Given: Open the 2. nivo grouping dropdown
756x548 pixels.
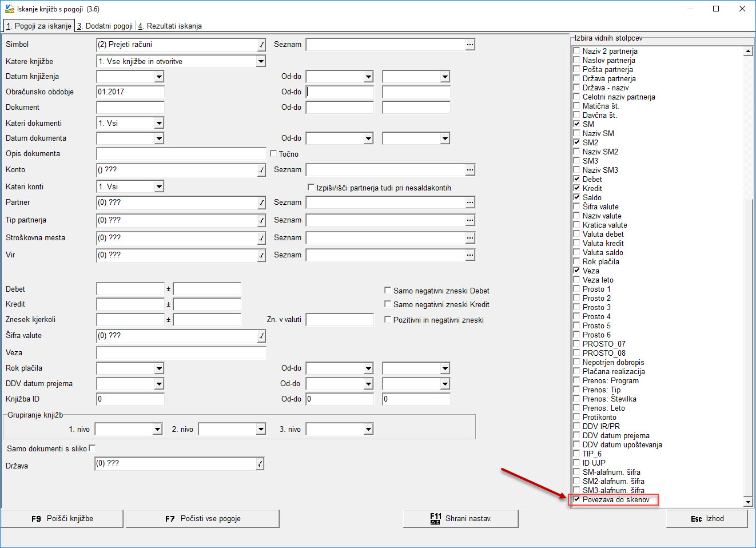Looking at the screenshot, I should (x=261, y=429).
